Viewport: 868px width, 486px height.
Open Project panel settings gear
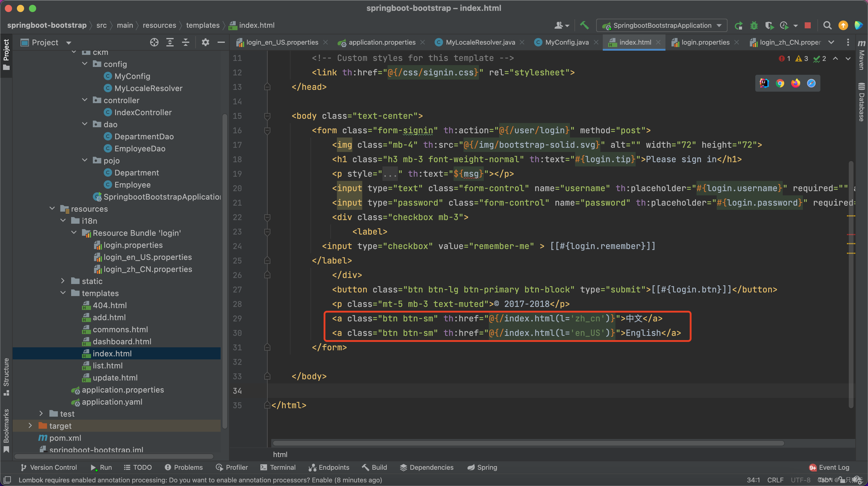205,42
